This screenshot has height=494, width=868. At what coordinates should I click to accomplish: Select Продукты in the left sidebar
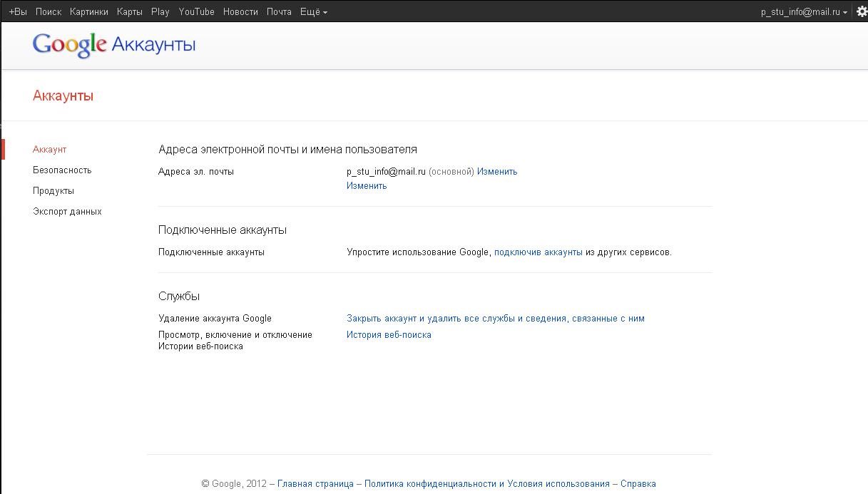(53, 191)
